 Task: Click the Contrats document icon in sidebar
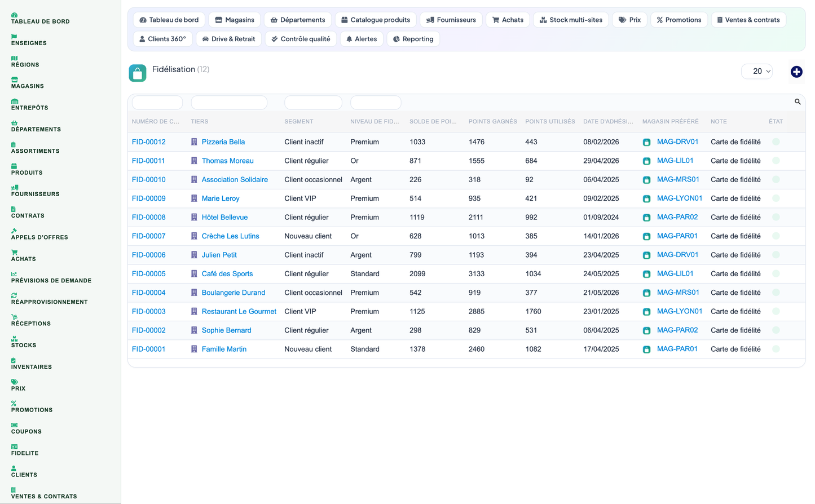14,209
